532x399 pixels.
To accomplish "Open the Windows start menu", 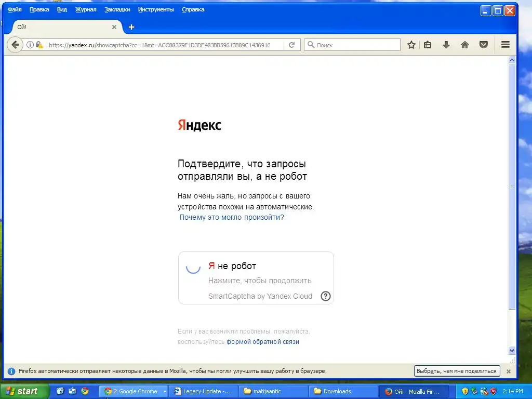I will pyautogui.click(x=24, y=391).
